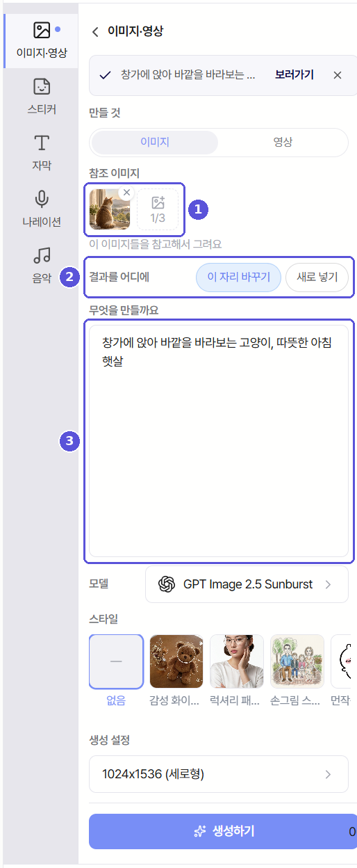Expand model list via the chevron arrow
The height and width of the screenshot is (868, 357).
(329, 584)
